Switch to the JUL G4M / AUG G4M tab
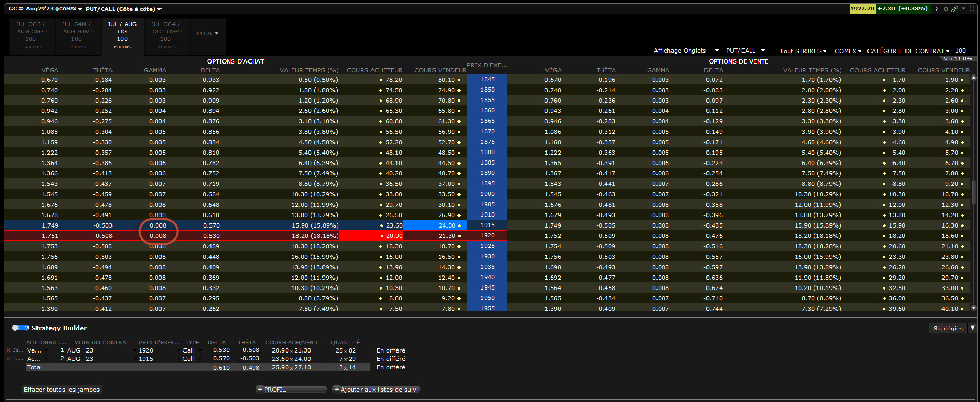The image size is (980, 402). click(x=77, y=35)
